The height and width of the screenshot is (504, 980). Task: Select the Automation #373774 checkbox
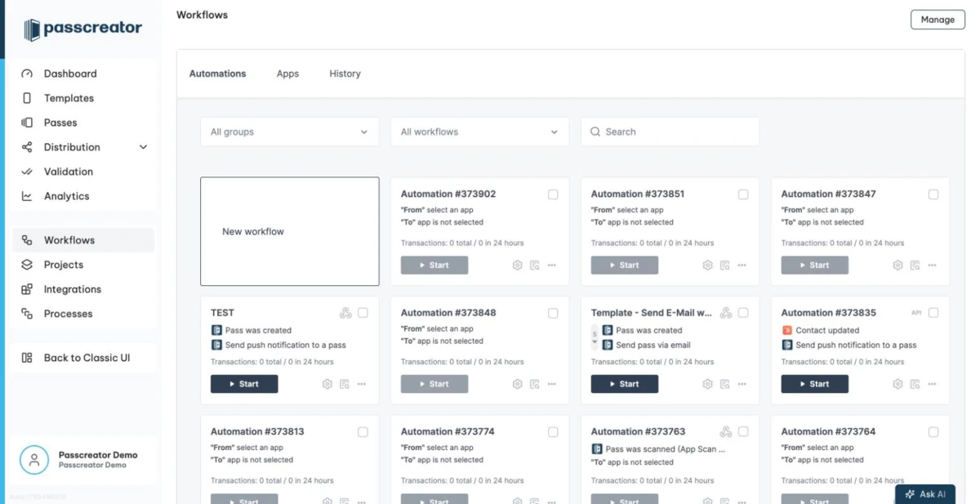tap(553, 432)
